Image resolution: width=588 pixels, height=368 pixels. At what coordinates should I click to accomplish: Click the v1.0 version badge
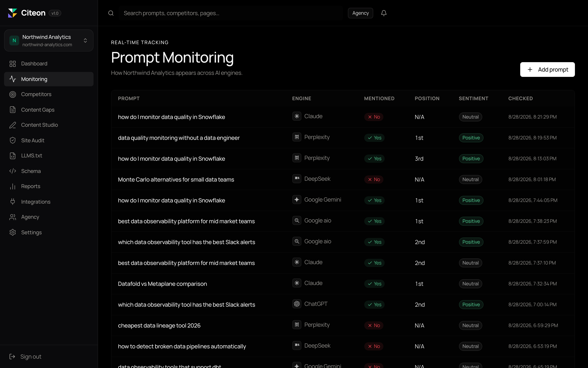point(55,13)
